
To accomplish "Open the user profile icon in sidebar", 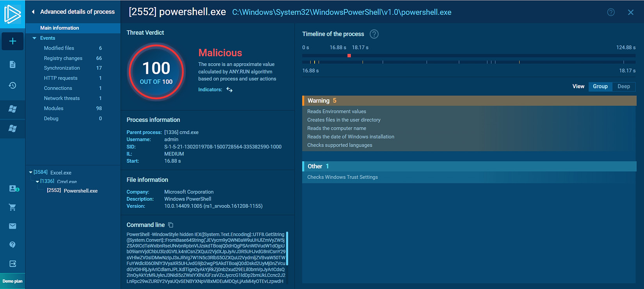I will [14, 189].
